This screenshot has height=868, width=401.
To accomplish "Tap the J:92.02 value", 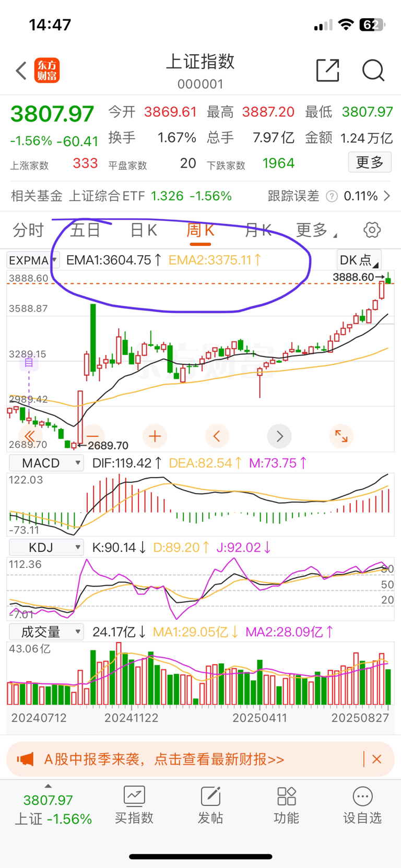I will [244, 548].
